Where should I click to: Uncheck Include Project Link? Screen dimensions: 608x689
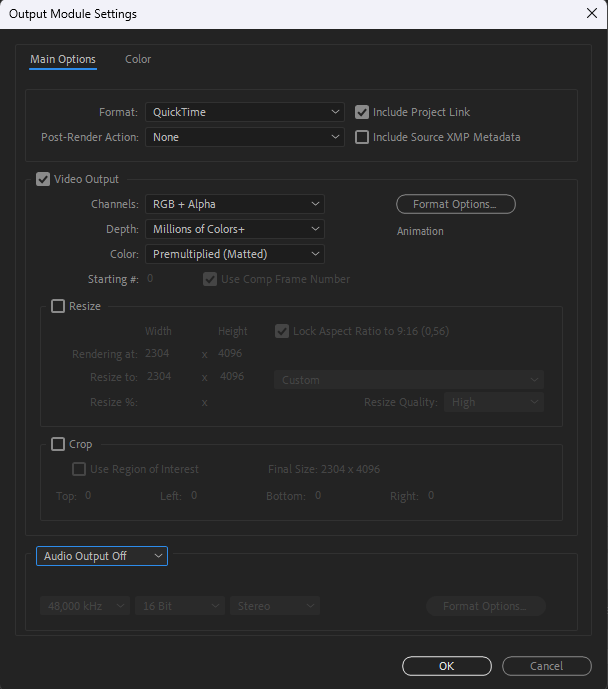coord(362,112)
